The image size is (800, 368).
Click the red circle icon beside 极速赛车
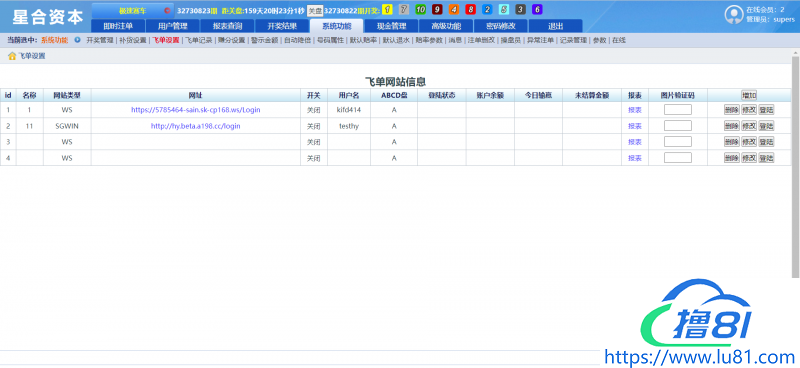tap(167, 10)
